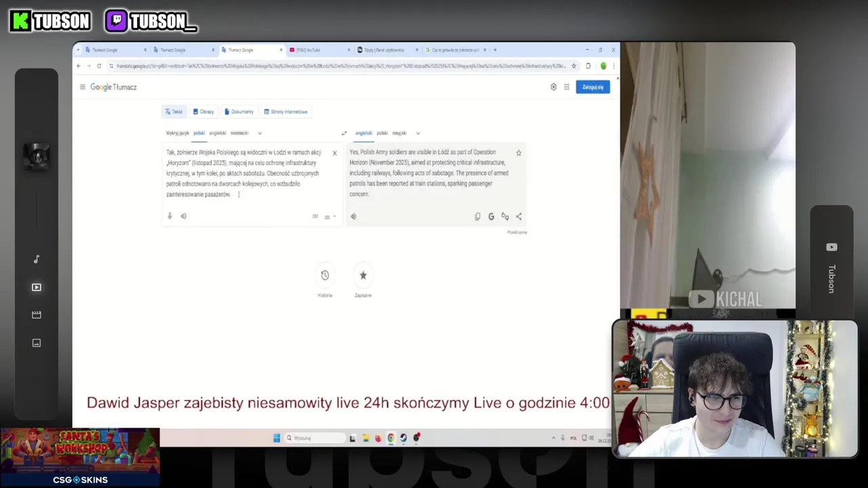
Task: Open translation Historia
Action: pos(325,275)
